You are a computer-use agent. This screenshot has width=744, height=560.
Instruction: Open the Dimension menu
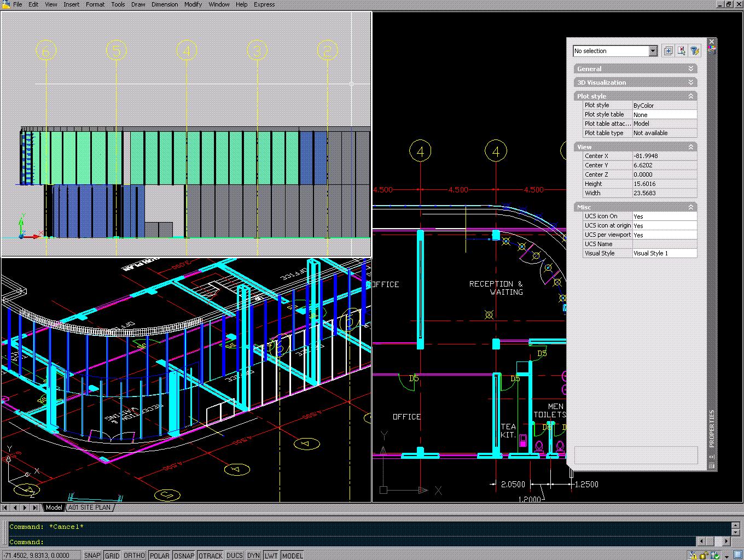165,4
